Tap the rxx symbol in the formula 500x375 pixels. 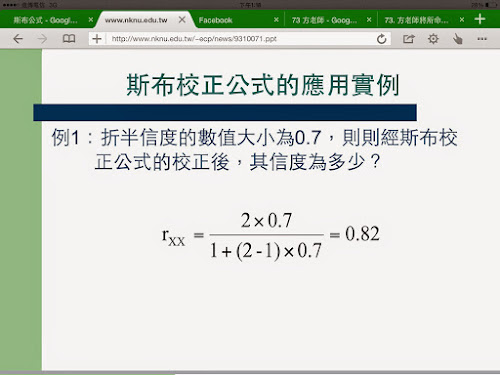[173, 237]
